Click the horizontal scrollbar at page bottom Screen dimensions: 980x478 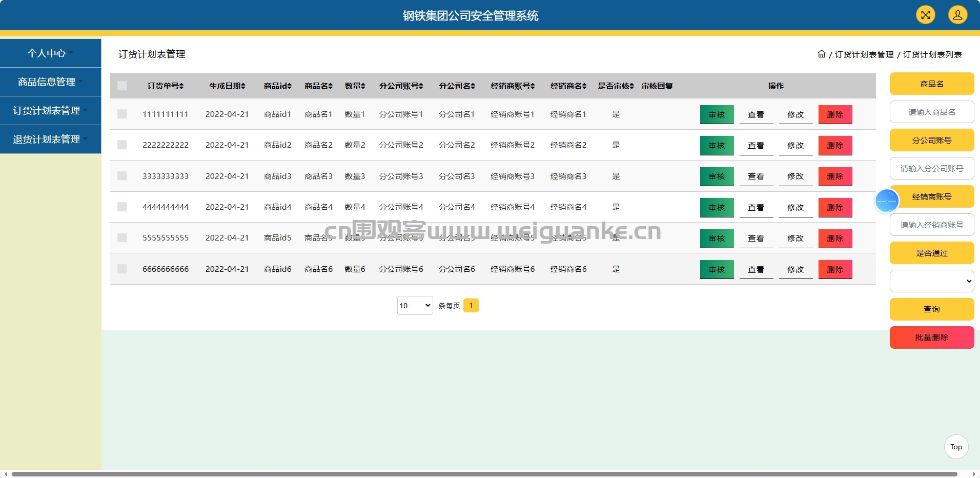(x=484, y=474)
